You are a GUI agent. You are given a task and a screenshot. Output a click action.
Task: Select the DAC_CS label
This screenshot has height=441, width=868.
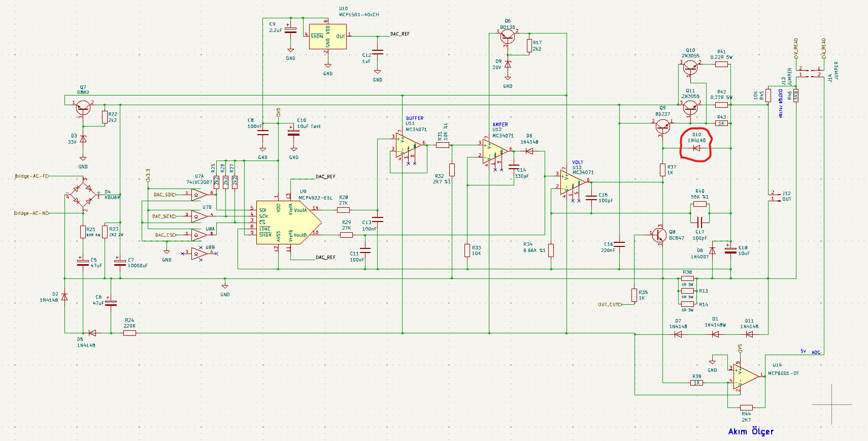166,235
